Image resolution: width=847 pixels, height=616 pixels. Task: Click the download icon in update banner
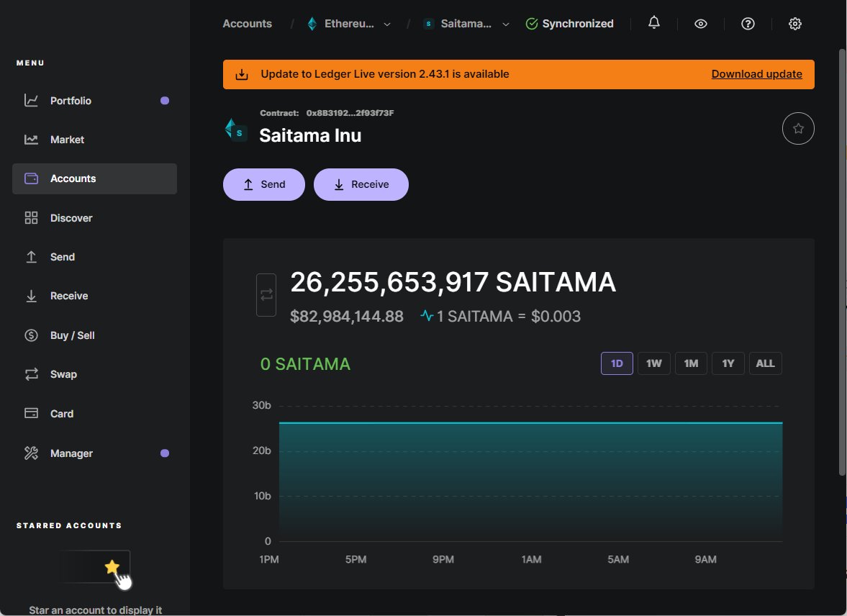pos(242,75)
